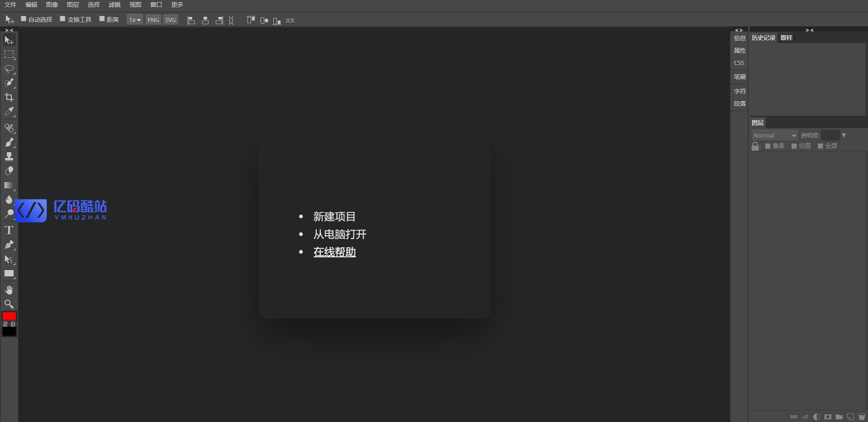868x422 pixels.
Task: Click 新建项目 on the start card
Action: pyautogui.click(x=335, y=216)
